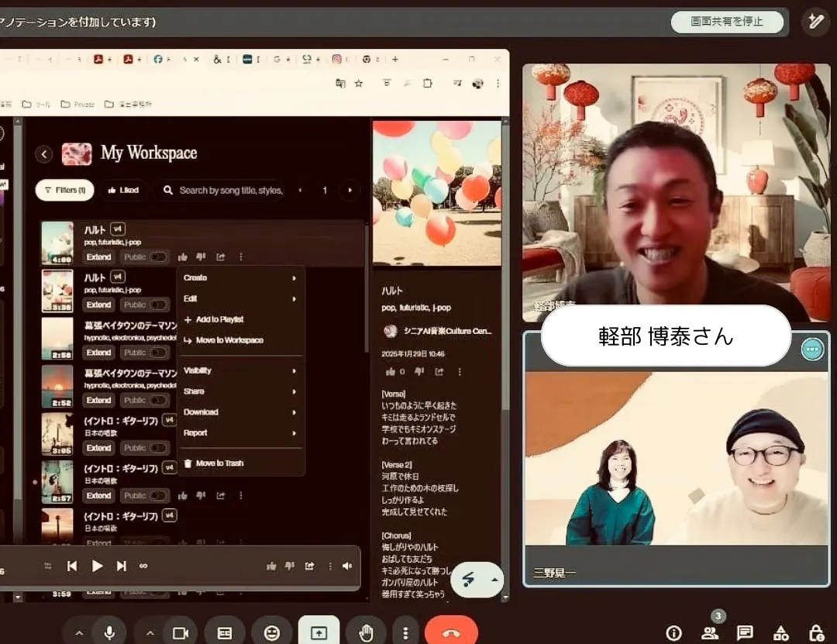Open the Filters (1) button
837x644 pixels.
tap(65, 190)
